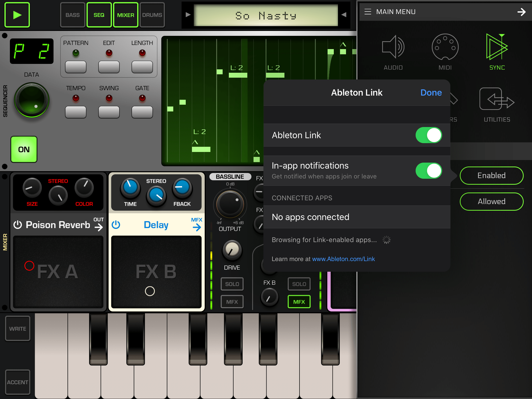Go to previous preset left of So Nasty

[188, 15]
